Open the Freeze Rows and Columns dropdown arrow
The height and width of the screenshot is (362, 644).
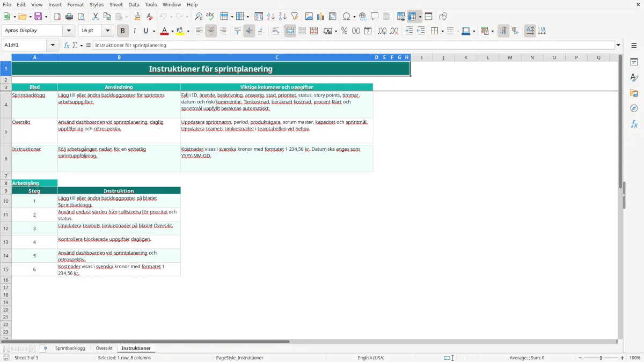tap(420, 17)
